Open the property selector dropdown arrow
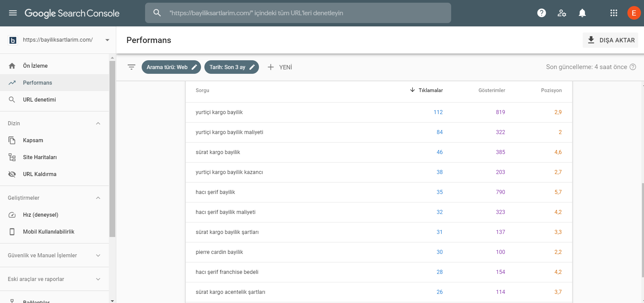644x303 pixels. [107, 40]
